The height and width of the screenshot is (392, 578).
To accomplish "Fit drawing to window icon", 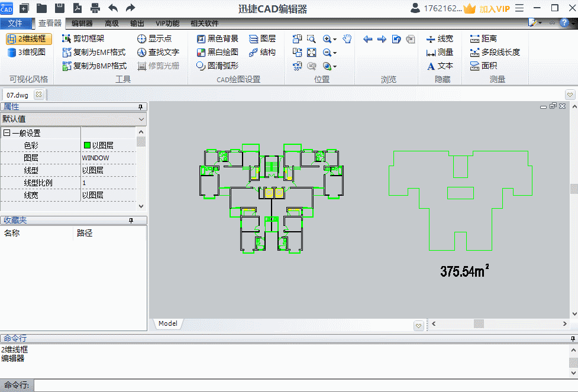I will [x=312, y=52].
